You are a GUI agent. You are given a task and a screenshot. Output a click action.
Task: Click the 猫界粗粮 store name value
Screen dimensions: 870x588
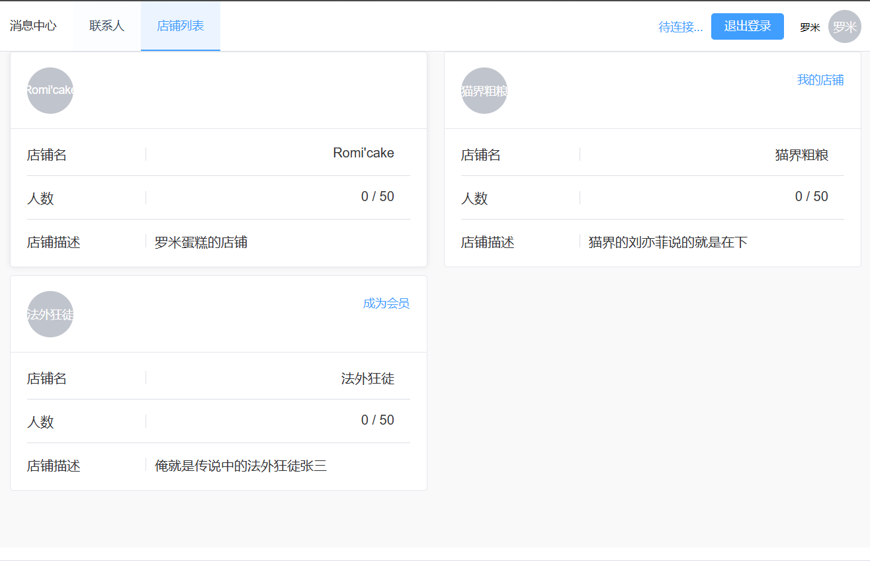tap(801, 155)
